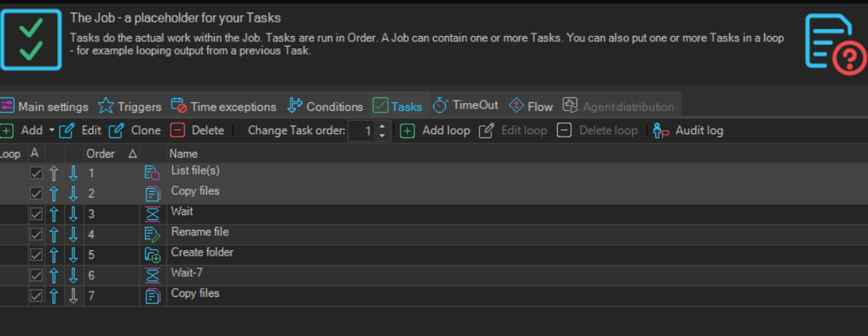Click the large Job checklist icon
This screenshot has width=868, height=336.
(x=31, y=40)
